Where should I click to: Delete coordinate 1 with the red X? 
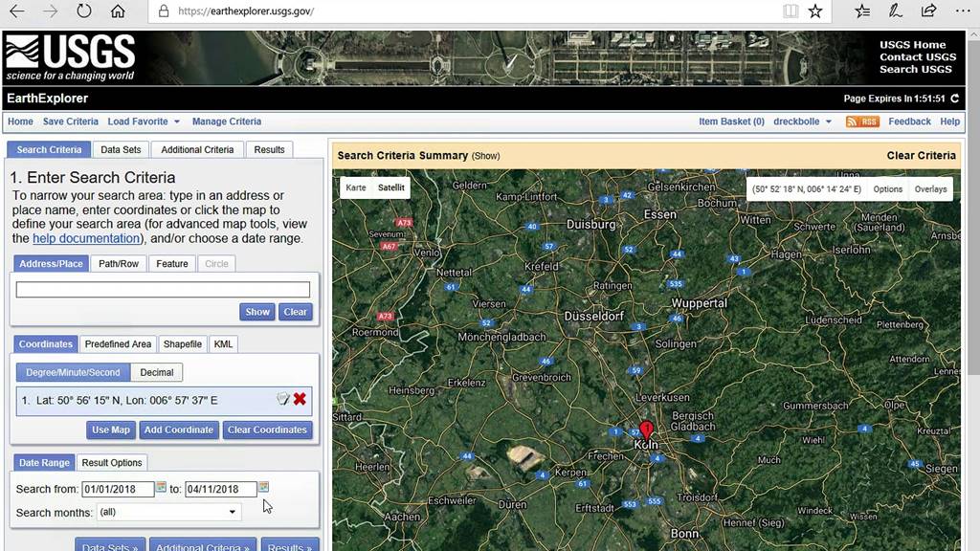300,399
